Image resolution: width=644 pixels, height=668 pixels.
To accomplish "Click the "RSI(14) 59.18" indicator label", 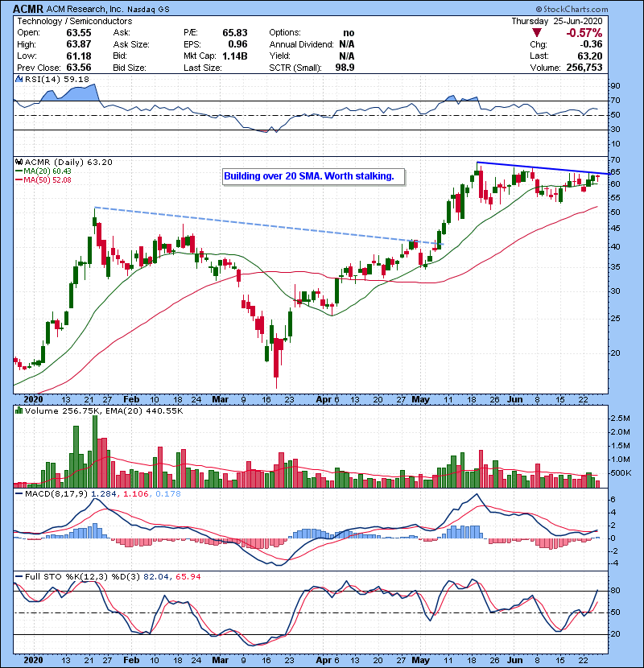I will (57, 79).
